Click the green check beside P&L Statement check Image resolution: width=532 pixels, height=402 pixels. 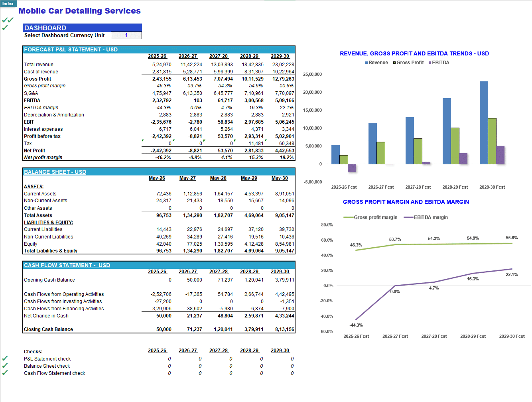pos(5,359)
